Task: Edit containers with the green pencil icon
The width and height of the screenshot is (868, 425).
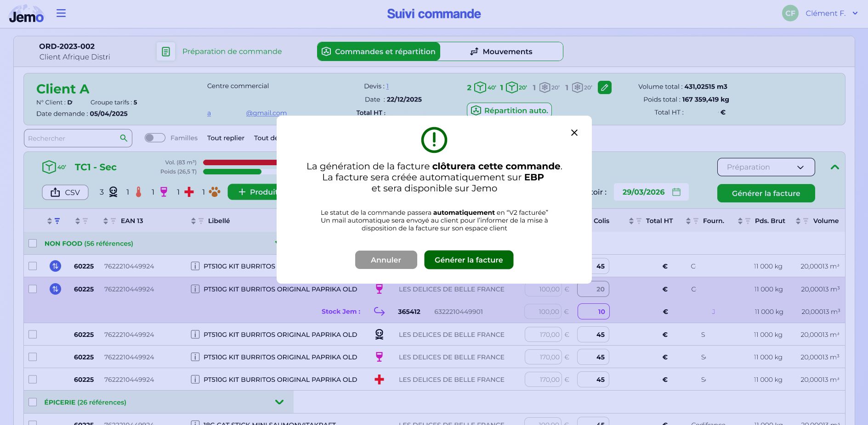Action: coord(605,87)
